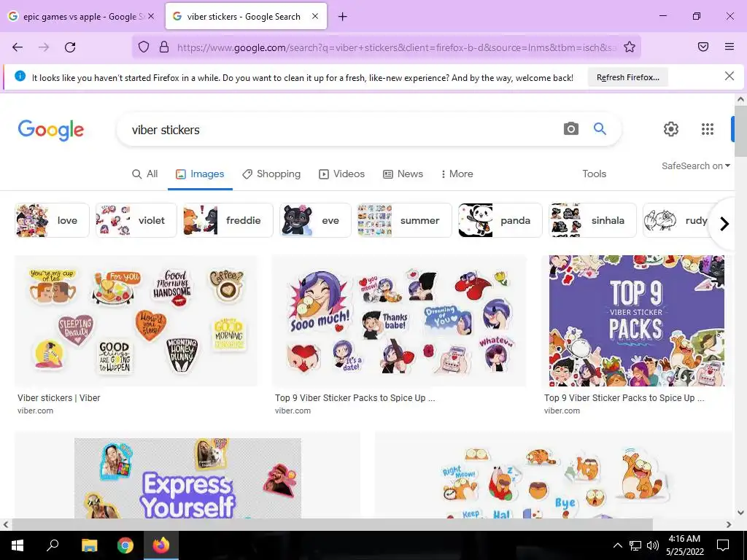Screen dimensions: 747x560
Task: Open the More search options menu
Action: (457, 174)
